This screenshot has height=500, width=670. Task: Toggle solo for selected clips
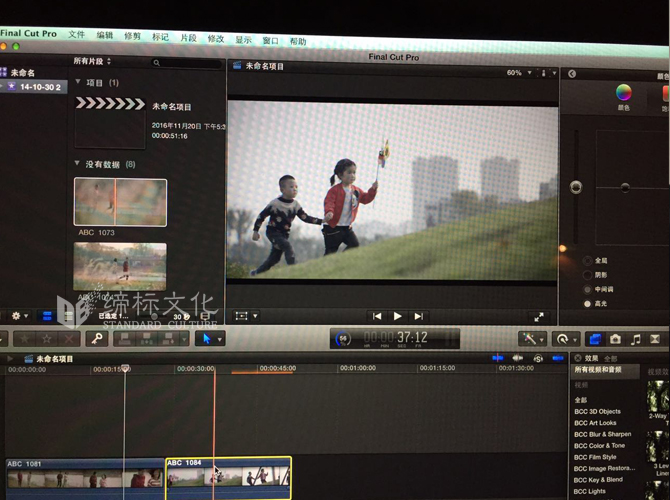(x=538, y=358)
